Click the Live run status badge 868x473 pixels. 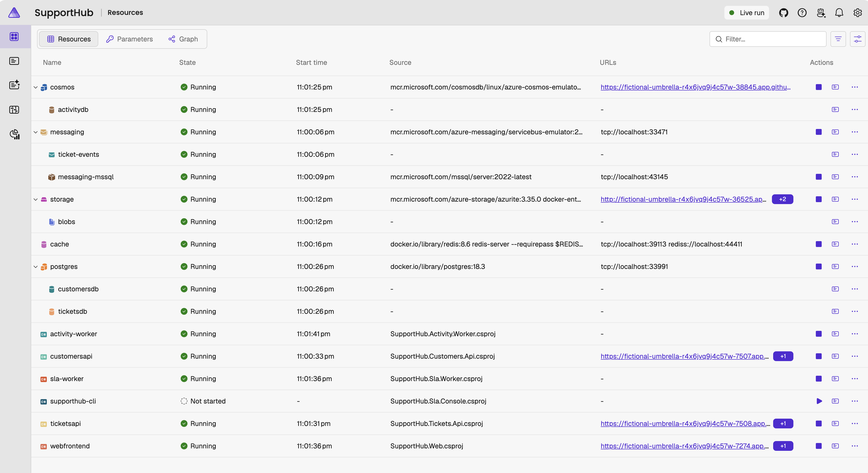(746, 12)
